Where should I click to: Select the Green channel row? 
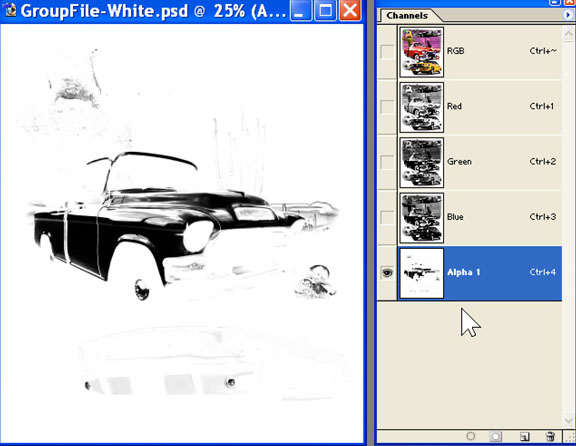(480, 162)
